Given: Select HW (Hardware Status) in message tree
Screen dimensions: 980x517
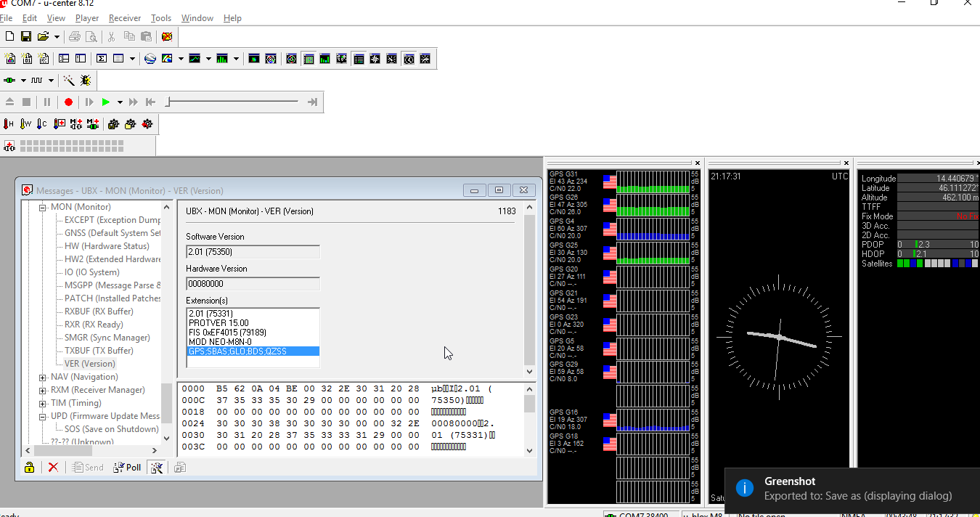Looking at the screenshot, I should tap(107, 246).
